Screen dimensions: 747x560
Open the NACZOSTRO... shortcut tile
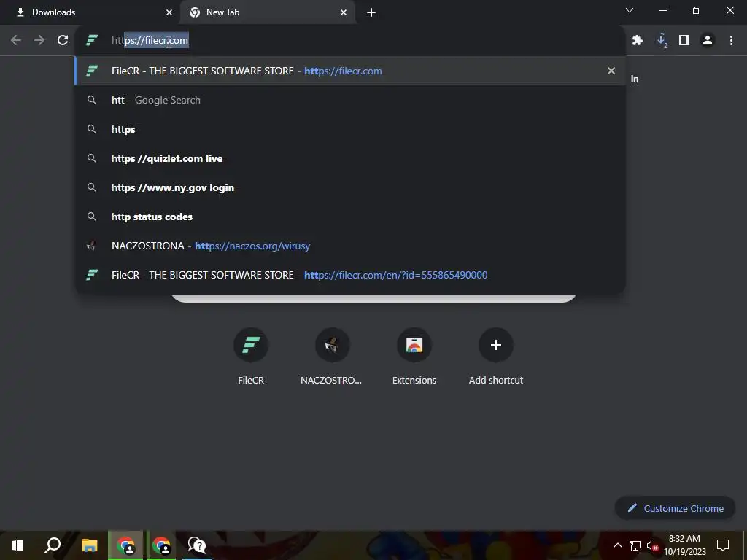click(332, 356)
